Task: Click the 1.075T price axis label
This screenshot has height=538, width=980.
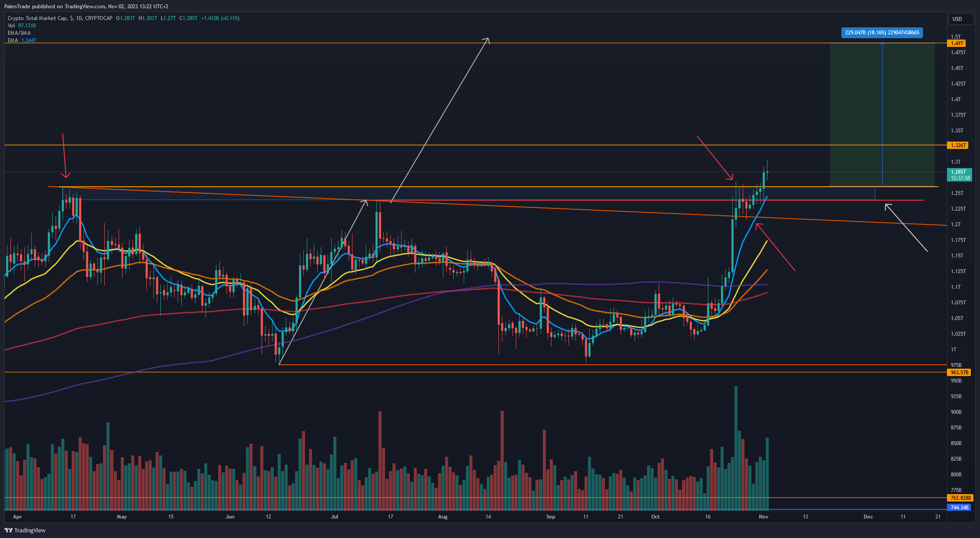Action: click(x=958, y=303)
